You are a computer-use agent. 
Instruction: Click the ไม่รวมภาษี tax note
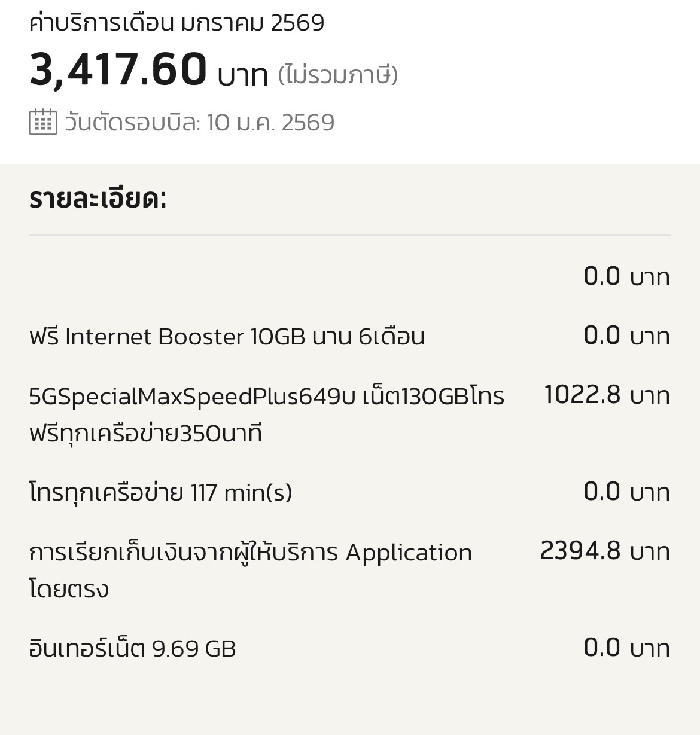pos(338,75)
